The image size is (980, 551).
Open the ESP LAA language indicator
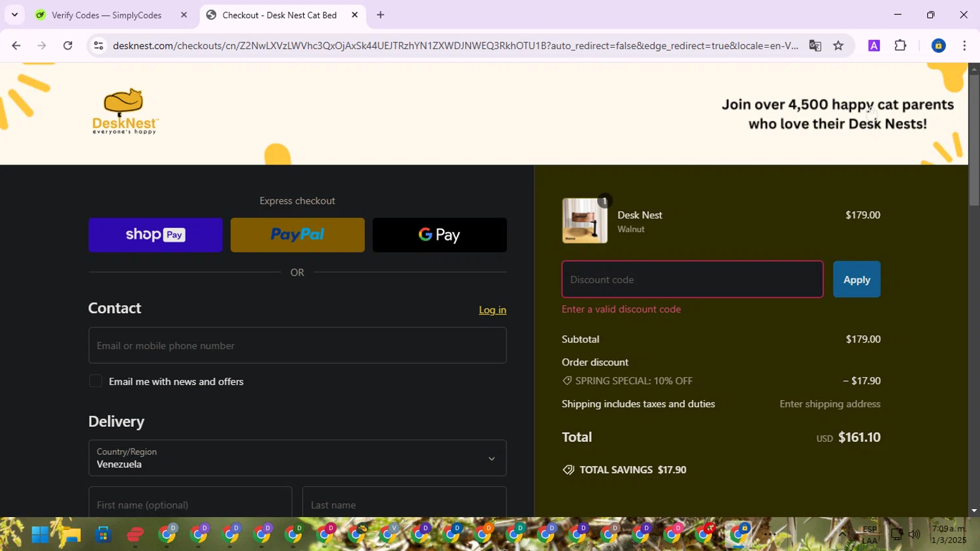870,535
